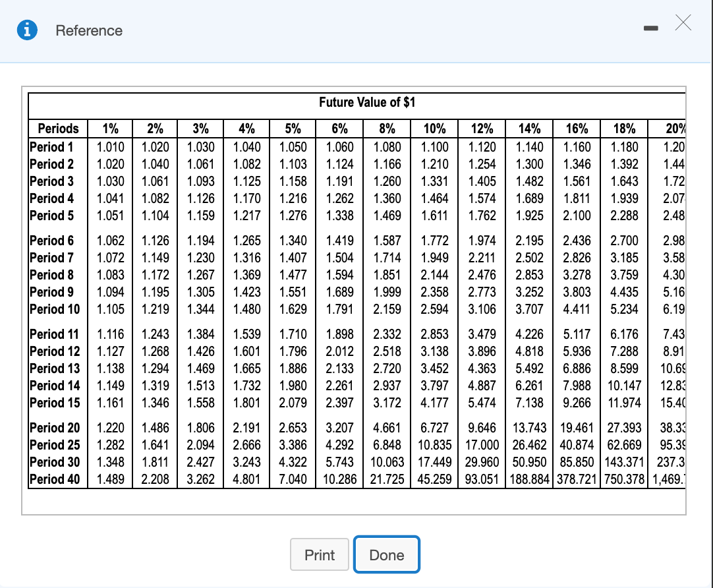This screenshot has width=713, height=588.
Task: Click value 1.611 in the 10% column
Action: [435, 216]
